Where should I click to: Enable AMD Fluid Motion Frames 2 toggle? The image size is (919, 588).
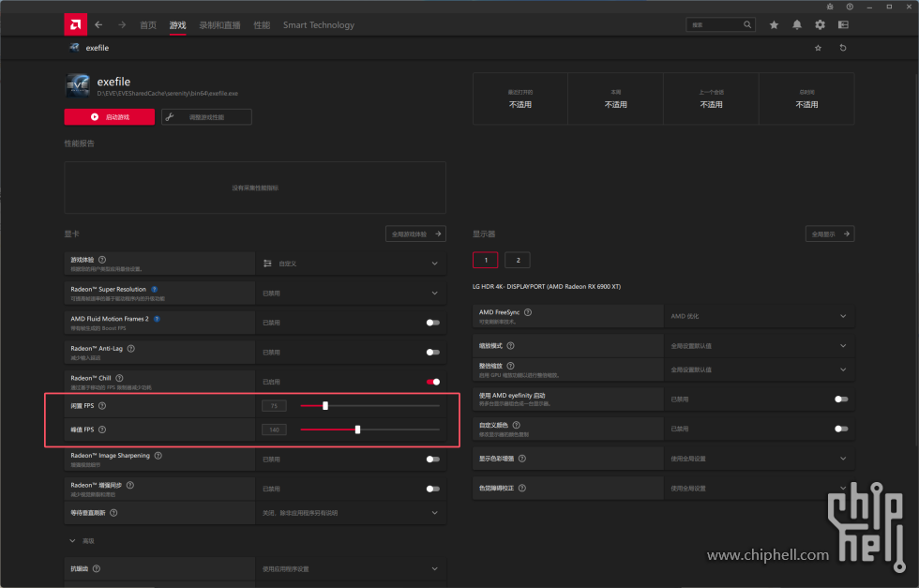click(432, 323)
